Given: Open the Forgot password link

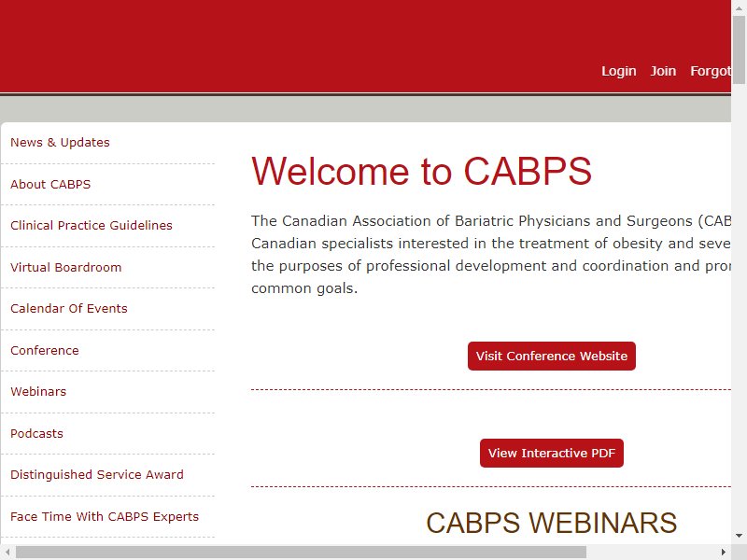Looking at the screenshot, I should (x=711, y=71).
